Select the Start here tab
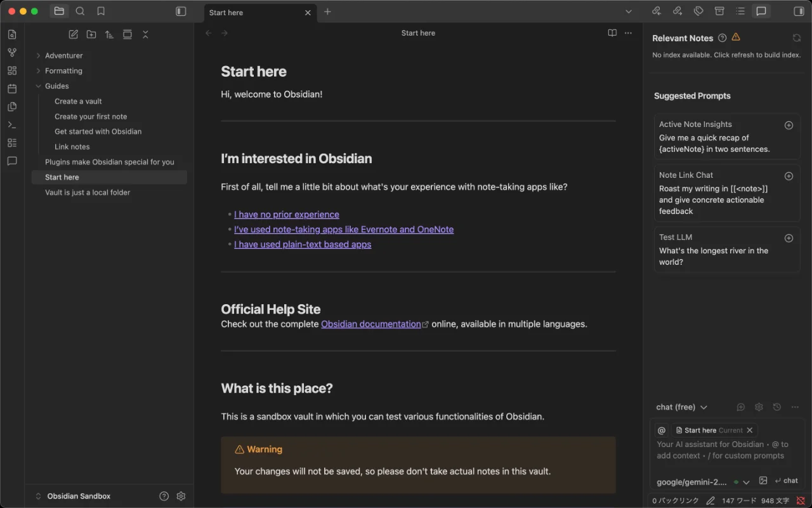 pyautogui.click(x=254, y=12)
